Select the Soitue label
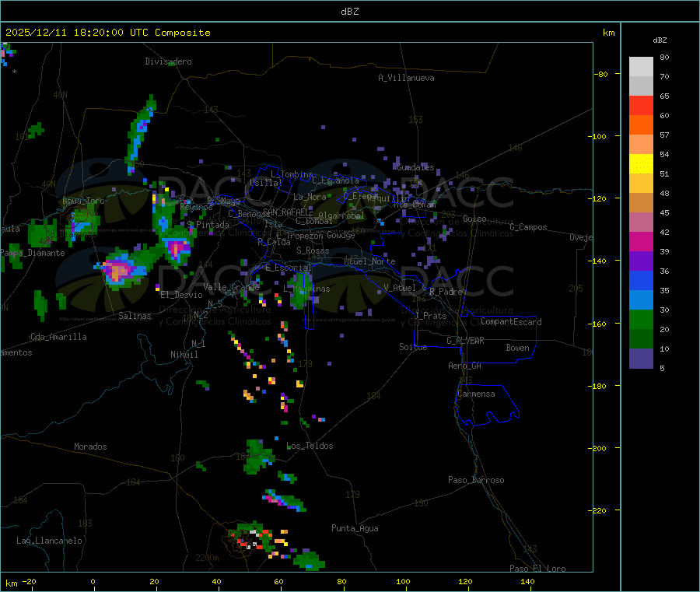700x592 pixels. 413,347
